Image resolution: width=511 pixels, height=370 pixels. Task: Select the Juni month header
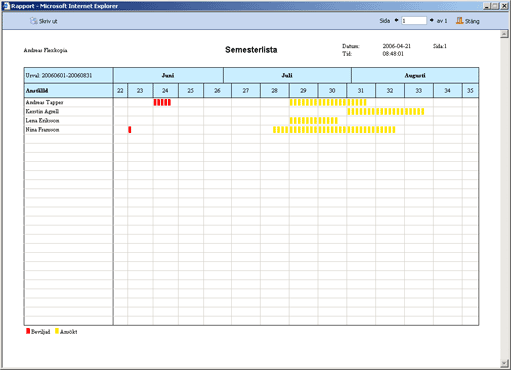(168, 75)
